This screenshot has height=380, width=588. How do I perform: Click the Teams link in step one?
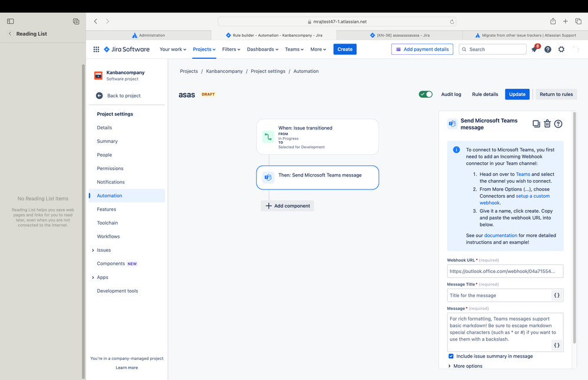(523, 174)
